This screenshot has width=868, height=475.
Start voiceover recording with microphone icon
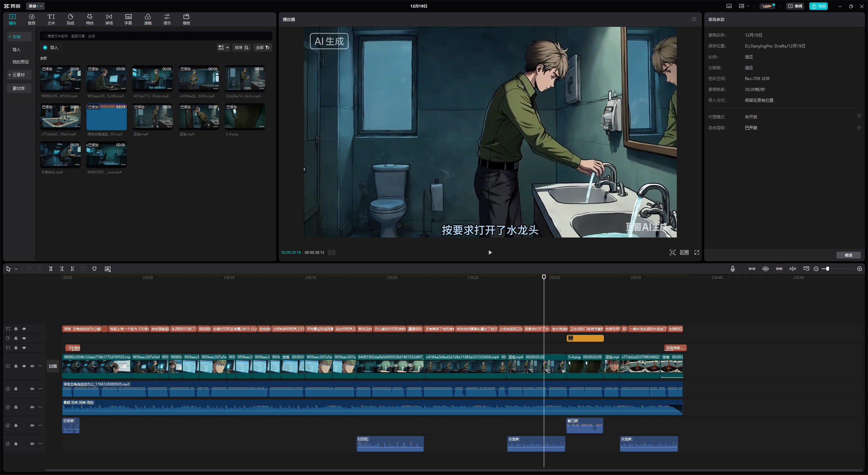point(733,269)
